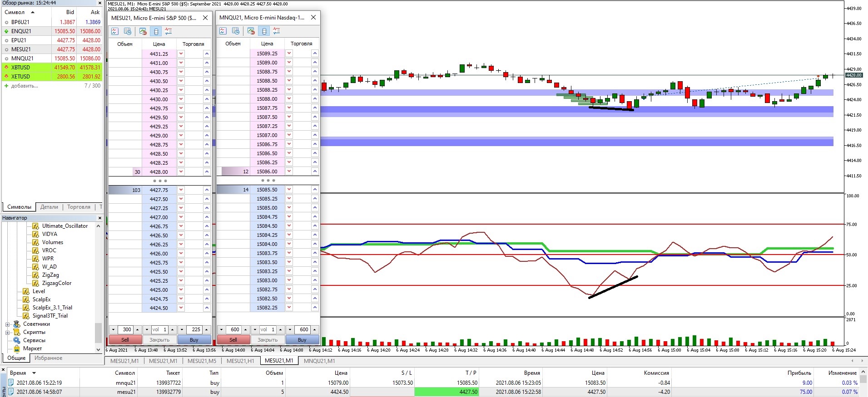
Task: Toggle spread mode icon in MNQU21 depth window
Action: (264, 31)
